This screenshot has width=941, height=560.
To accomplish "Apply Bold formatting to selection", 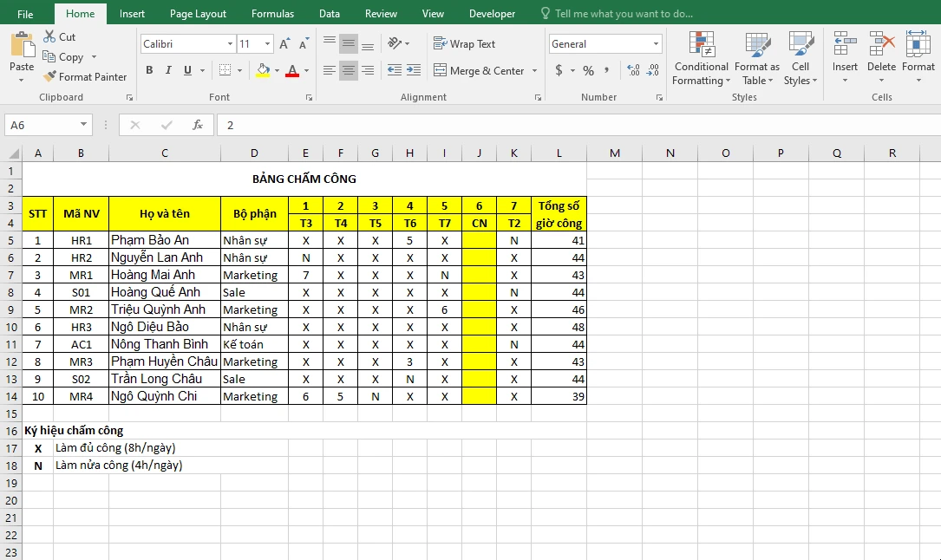I will [148, 70].
